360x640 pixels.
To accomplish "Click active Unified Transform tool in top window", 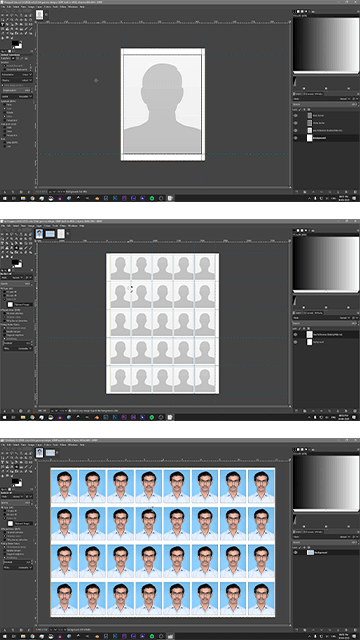I will click(x=2, y=24).
